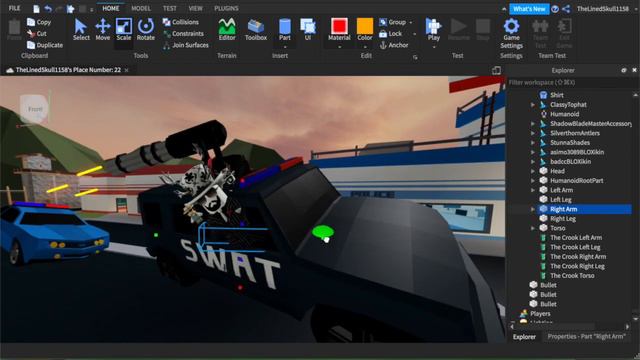Viewport: 640px width, 360px height.
Task: Open Properties - Part "Right Arm" tab
Action: pyautogui.click(x=586, y=337)
